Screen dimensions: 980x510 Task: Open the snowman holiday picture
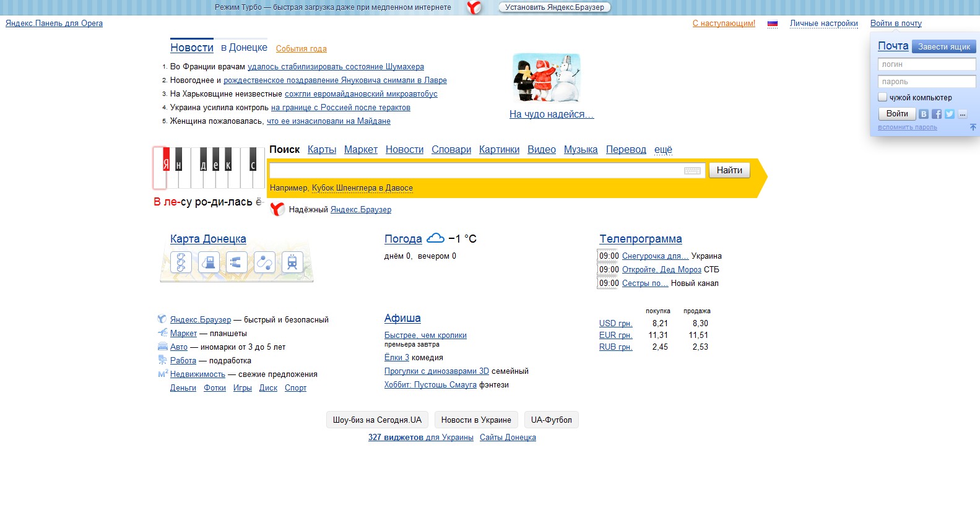[547, 78]
